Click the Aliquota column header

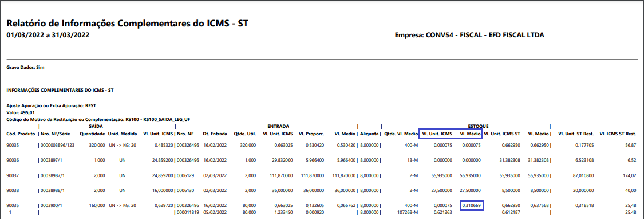pyautogui.click(x=369, y=134)
